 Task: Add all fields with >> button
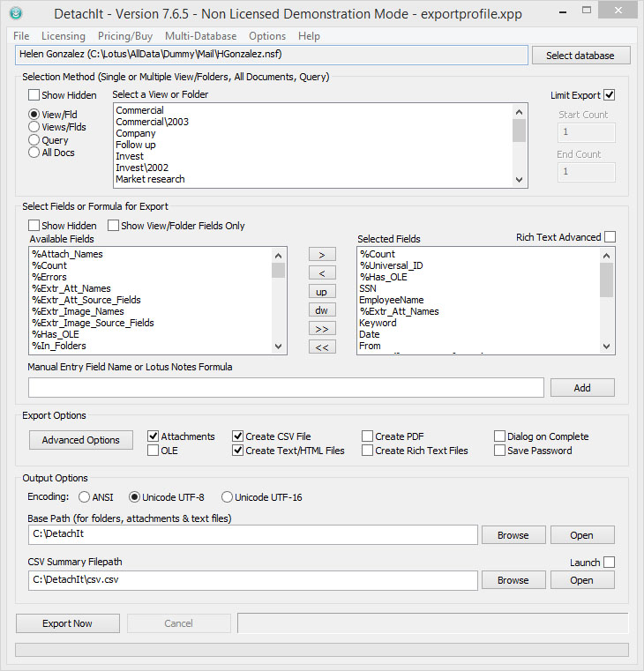[322, 329]
